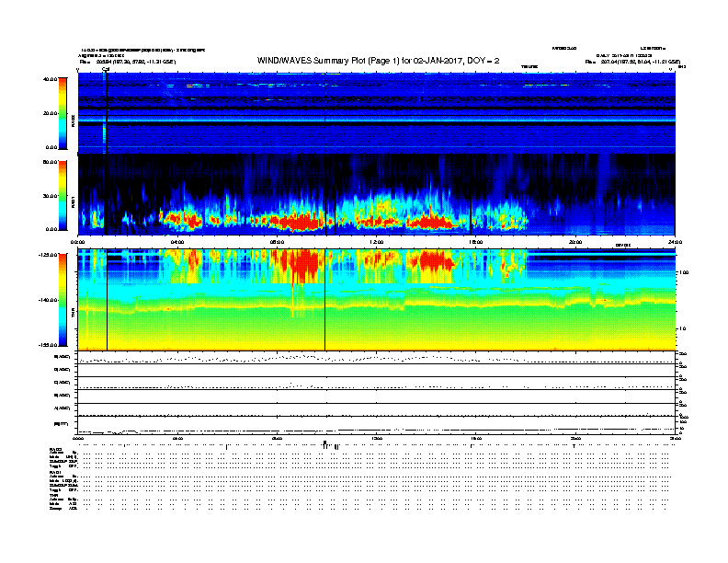The image size is (728, 563).
Task: Click the 00:00 label under the line plots
Action: pyautogui.click(x=78, y=438)
